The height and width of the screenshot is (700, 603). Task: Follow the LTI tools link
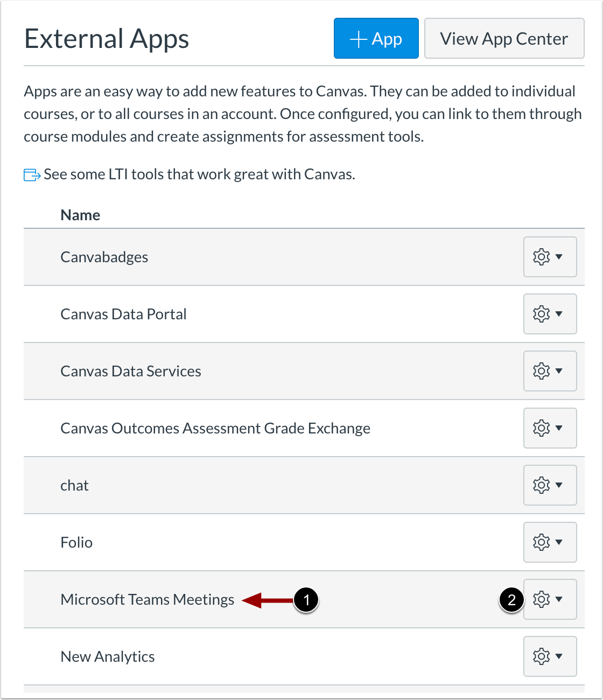[199, 174]
